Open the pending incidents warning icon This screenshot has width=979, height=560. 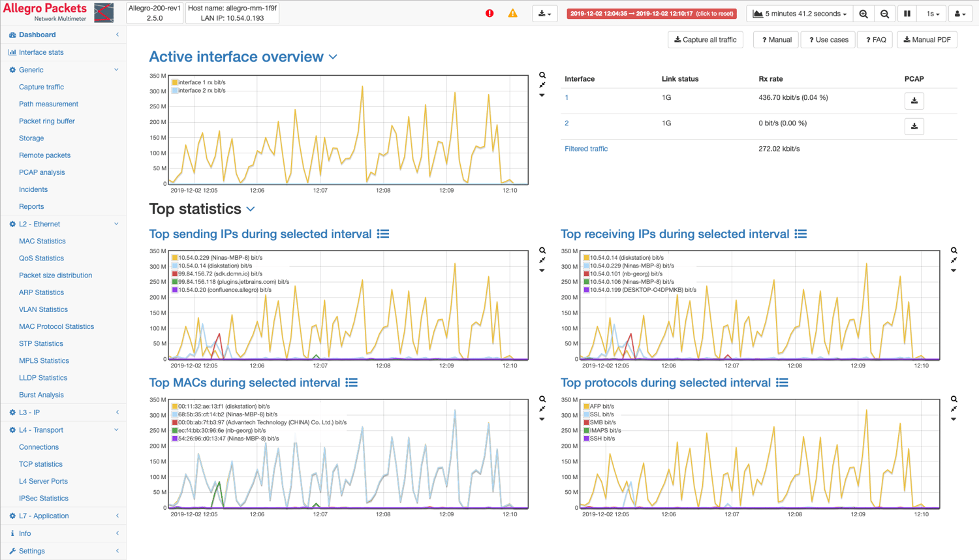(x=513, y=12)
